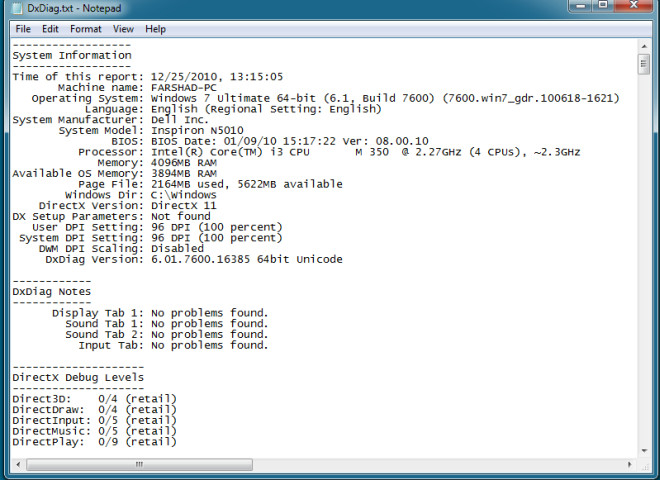This screenshot has height=480, width=660.
Task: Click the vertical scrollbar up arrow
Action: click(644, 45)
